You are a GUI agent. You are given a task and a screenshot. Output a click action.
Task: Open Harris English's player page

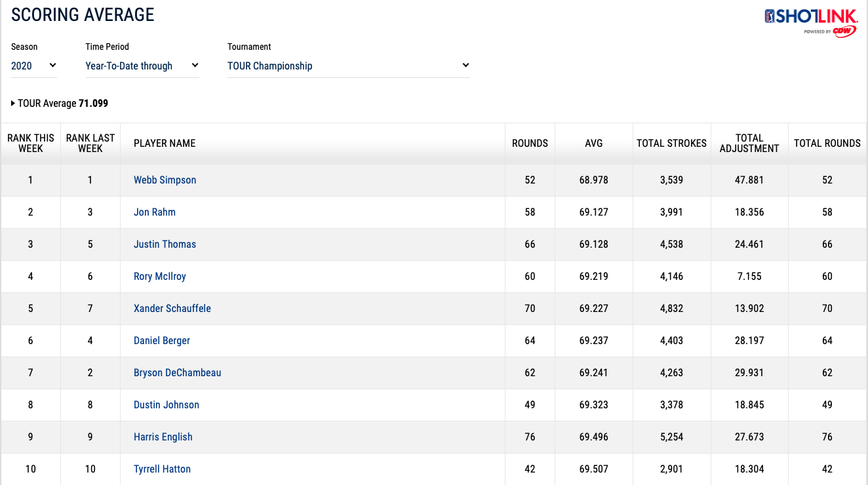163,437
